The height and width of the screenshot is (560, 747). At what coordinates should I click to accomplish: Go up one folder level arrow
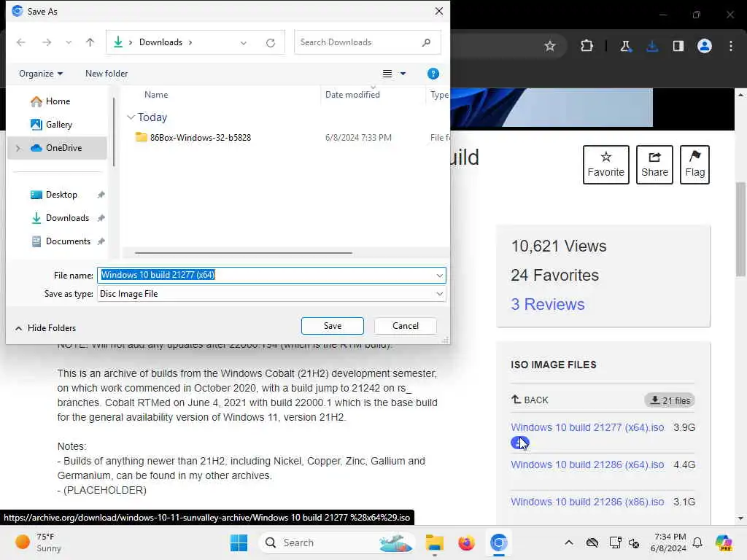tap(90, 42)
